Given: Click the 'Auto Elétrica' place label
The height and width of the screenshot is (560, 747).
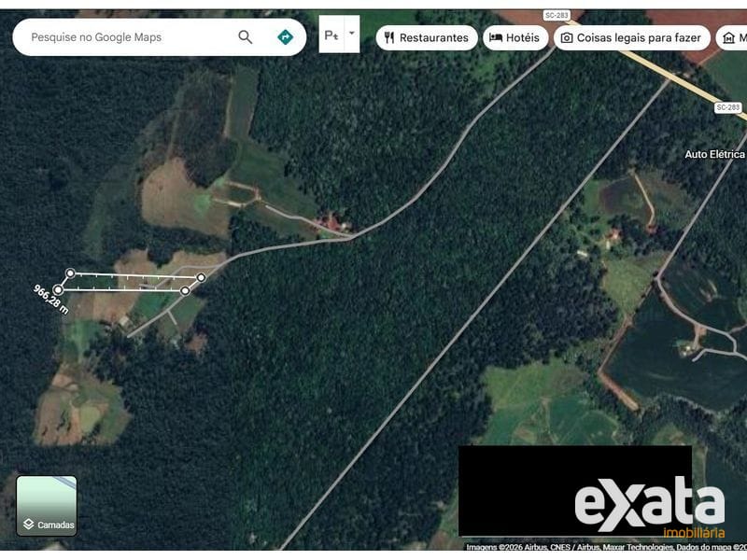Looking at the screenshot, I should (714, 154).
